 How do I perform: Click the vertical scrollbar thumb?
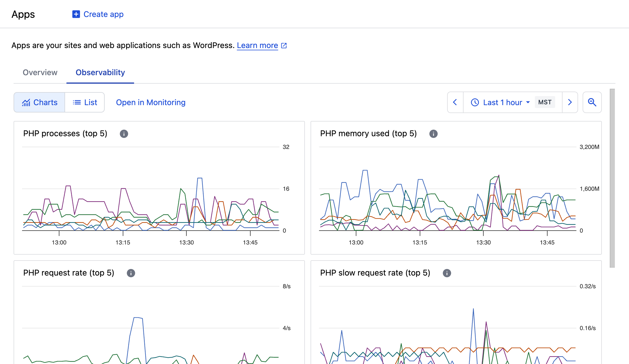pos(612,178)
